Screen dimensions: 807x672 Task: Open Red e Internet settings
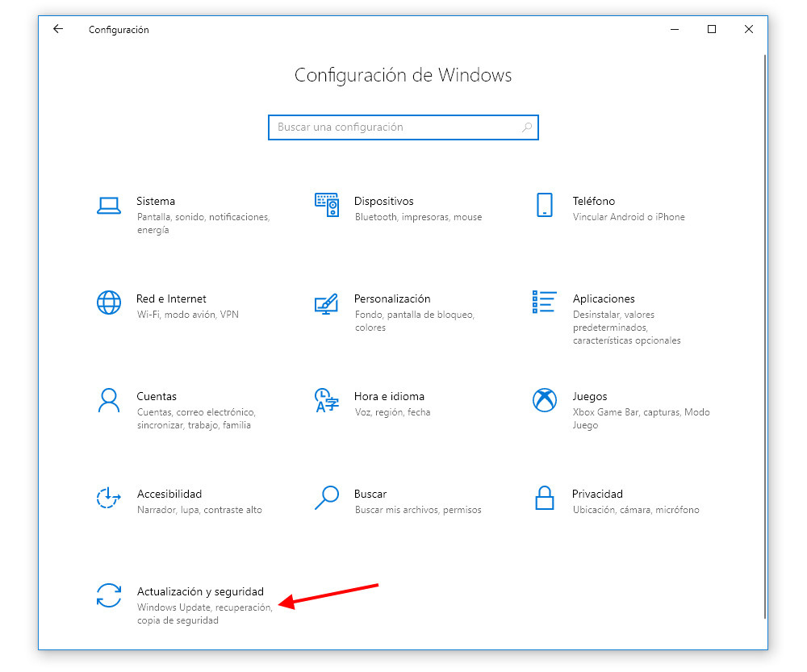171,298
